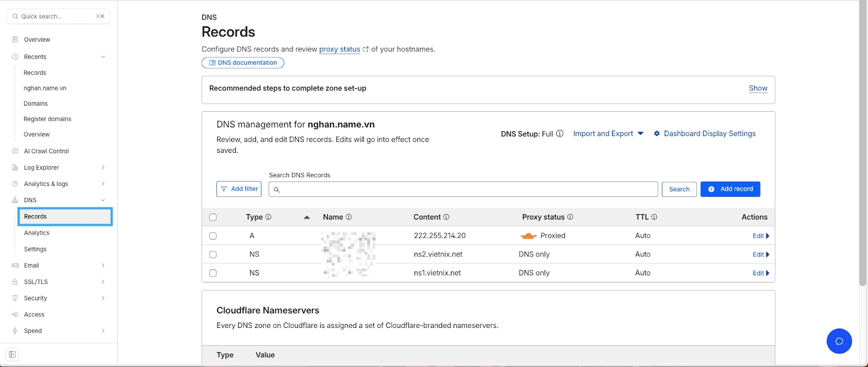The height and width of the screenshot is (367, 868).
Task: Open the DNS documentation link
Action: (x=242, y=63)
